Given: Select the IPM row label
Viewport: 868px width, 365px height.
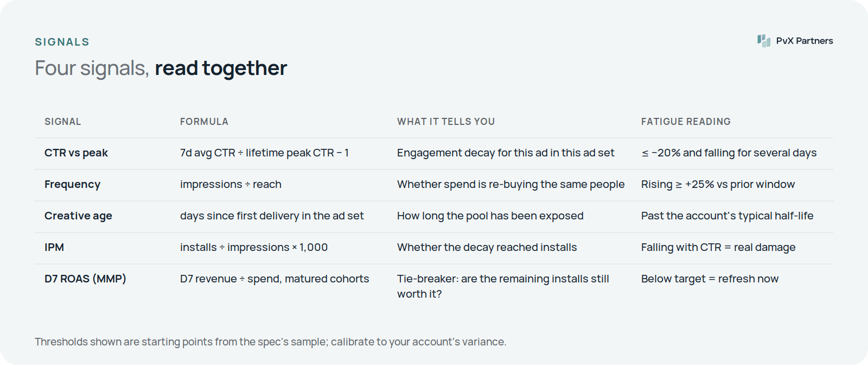Looking at the screenshot, I should tap(54, 248).
